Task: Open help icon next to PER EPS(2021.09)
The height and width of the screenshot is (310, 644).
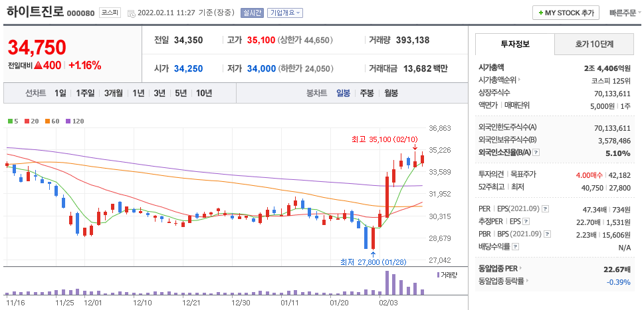Action: click(545, 208)
